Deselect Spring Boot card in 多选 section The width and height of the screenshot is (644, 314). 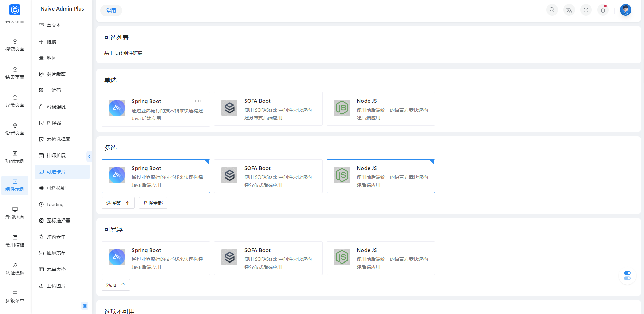156,176
